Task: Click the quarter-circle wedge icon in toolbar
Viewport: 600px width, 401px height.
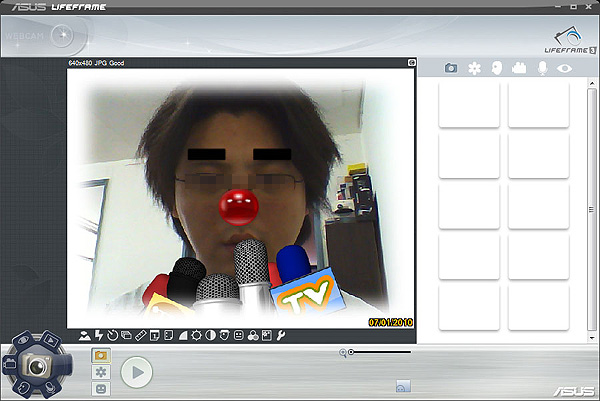Action: click(x=183, y=336)
